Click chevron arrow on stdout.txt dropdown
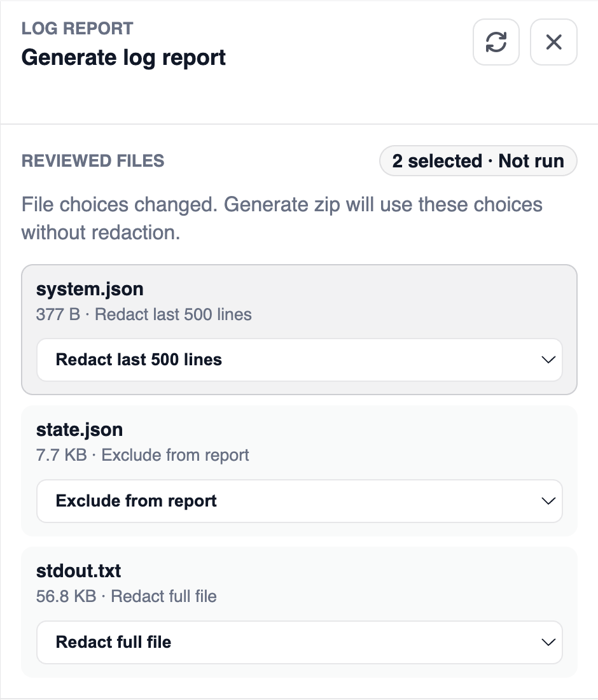Image resolution: width=598 pixels, height=700 pixels. coord(548,642)
